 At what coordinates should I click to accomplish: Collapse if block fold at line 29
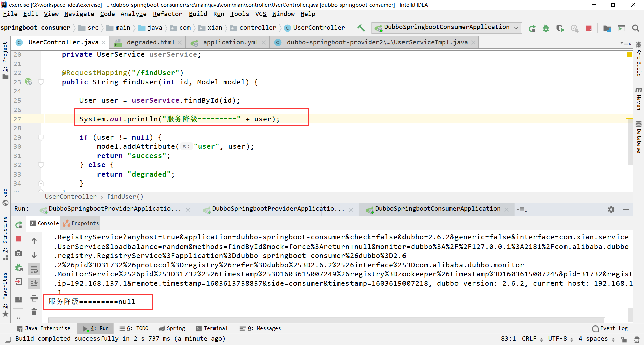[41, 137]
